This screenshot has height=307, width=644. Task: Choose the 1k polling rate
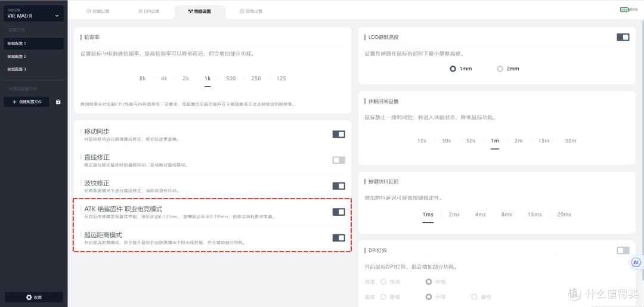208,79
